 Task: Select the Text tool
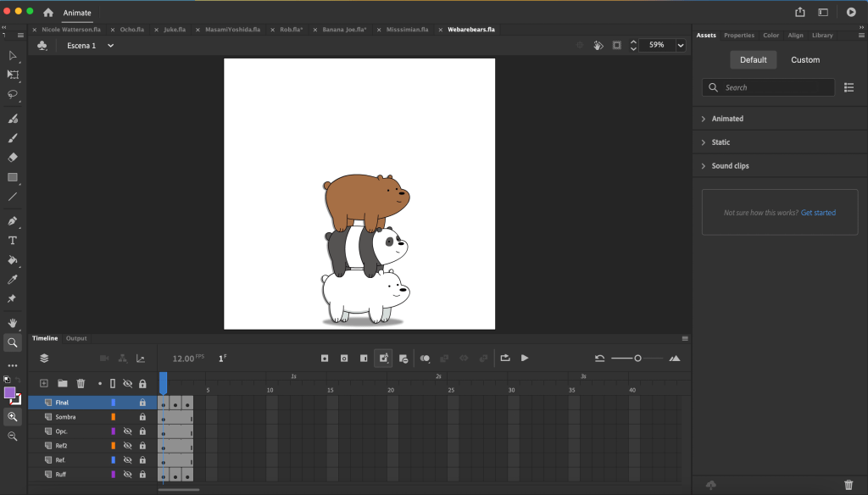coord(13,240)
